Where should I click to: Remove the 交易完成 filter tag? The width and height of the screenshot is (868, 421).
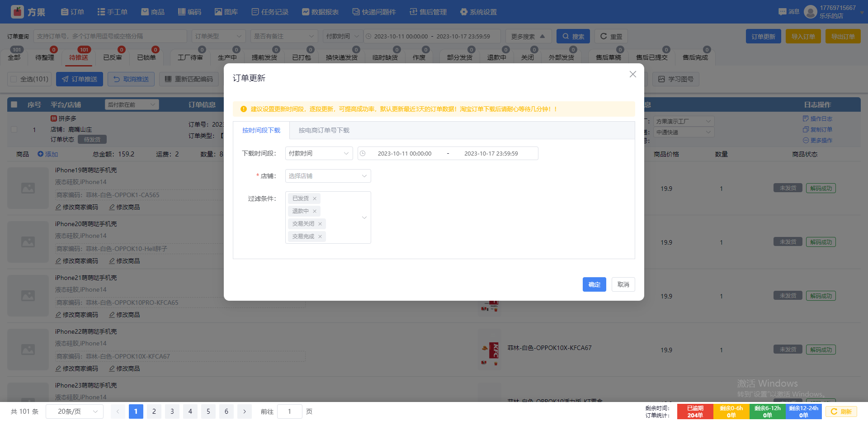click(x=320, y=237)
